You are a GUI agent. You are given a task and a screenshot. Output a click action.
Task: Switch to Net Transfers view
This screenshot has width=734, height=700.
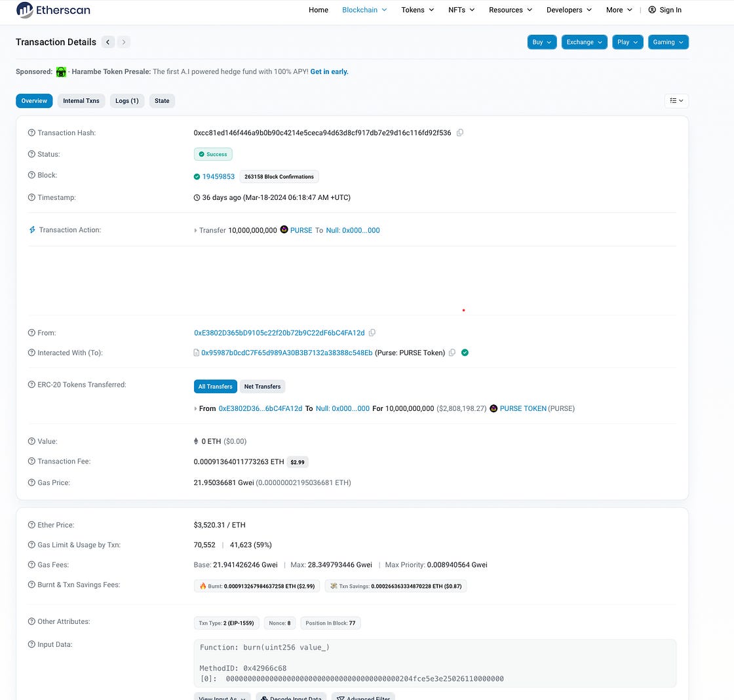pyautogui.click(x=262, y=387)
